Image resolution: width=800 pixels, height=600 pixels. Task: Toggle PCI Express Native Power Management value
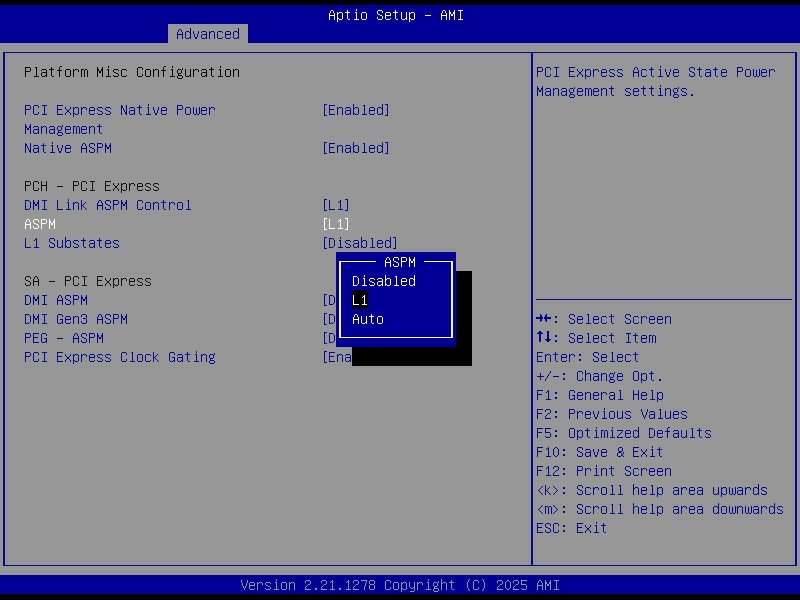click(x=355, y=110)
